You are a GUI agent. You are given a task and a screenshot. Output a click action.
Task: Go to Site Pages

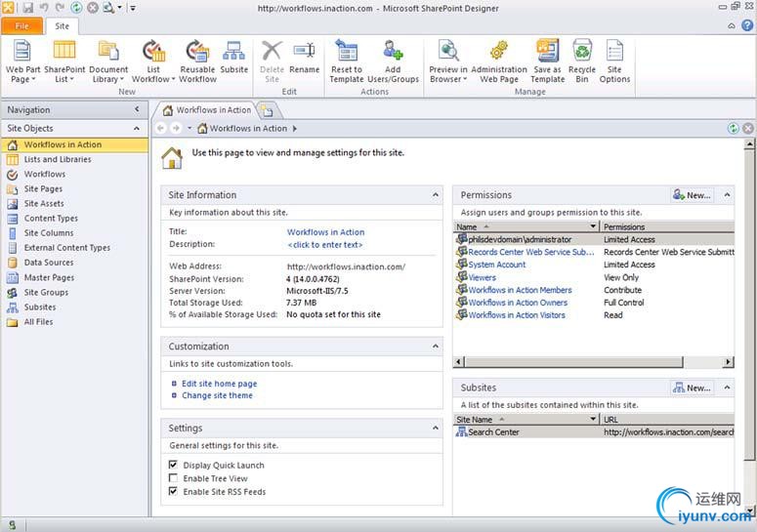tap(75, 188)
